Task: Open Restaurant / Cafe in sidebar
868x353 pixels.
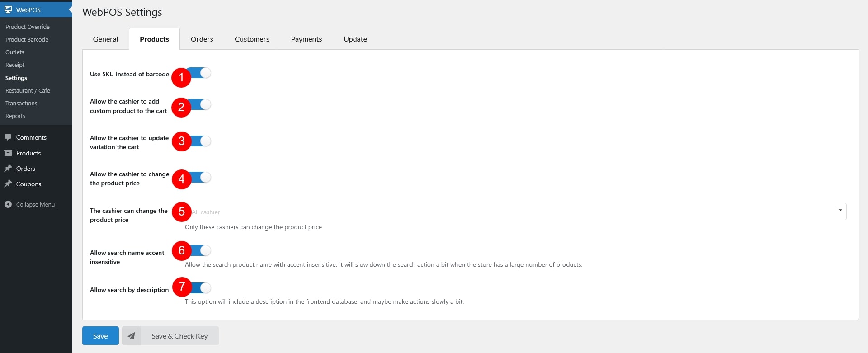Action: pos(28,90)
